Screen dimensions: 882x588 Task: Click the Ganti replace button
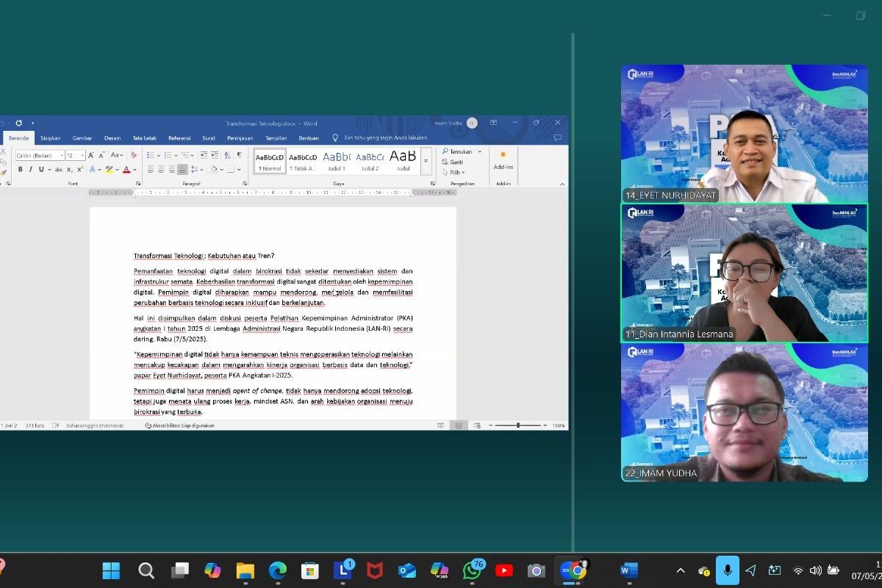click(456, 162)
